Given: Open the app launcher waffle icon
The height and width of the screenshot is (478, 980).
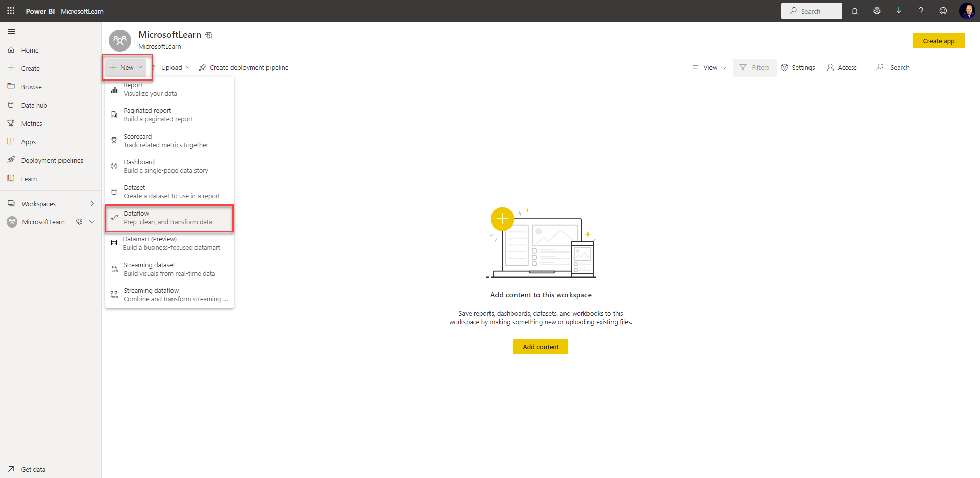Looking at the screenshot, I should [11, 11].
